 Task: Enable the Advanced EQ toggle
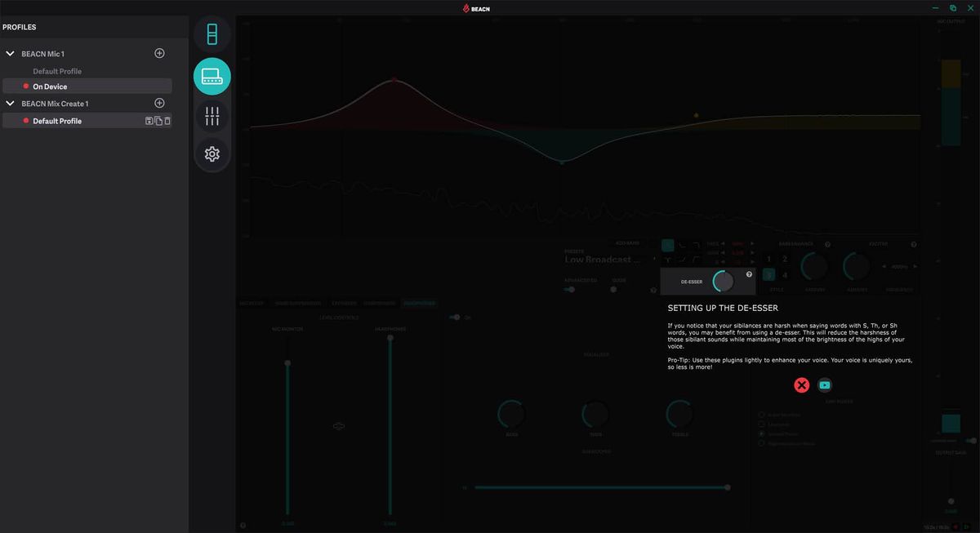point(570,289)
